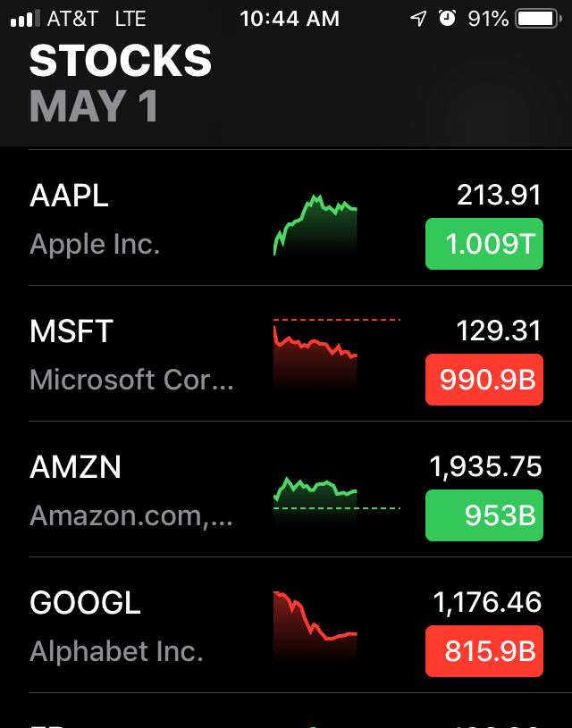
Task: Tap the STOCKS header title
Action: point(121,61)
